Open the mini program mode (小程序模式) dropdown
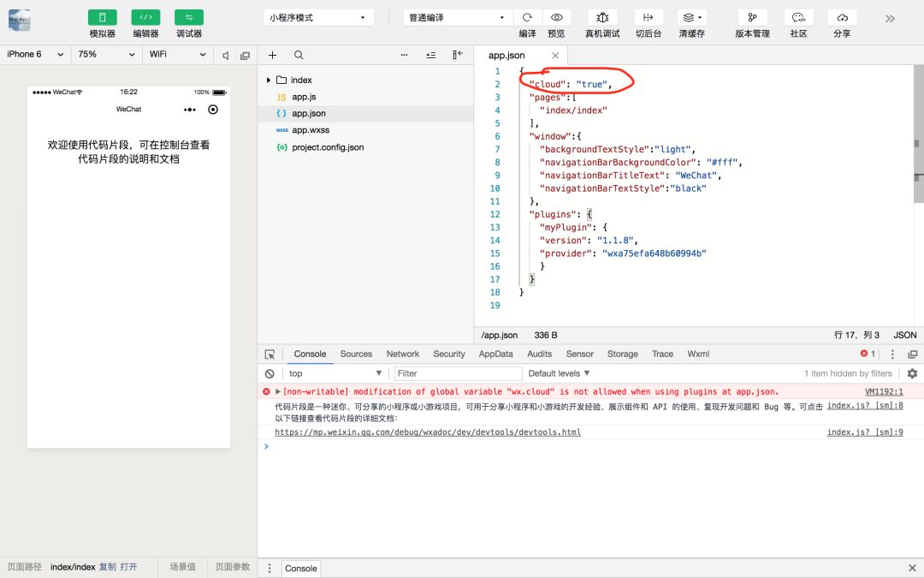This screenshot has height=578, width=924. coord(318,18)
